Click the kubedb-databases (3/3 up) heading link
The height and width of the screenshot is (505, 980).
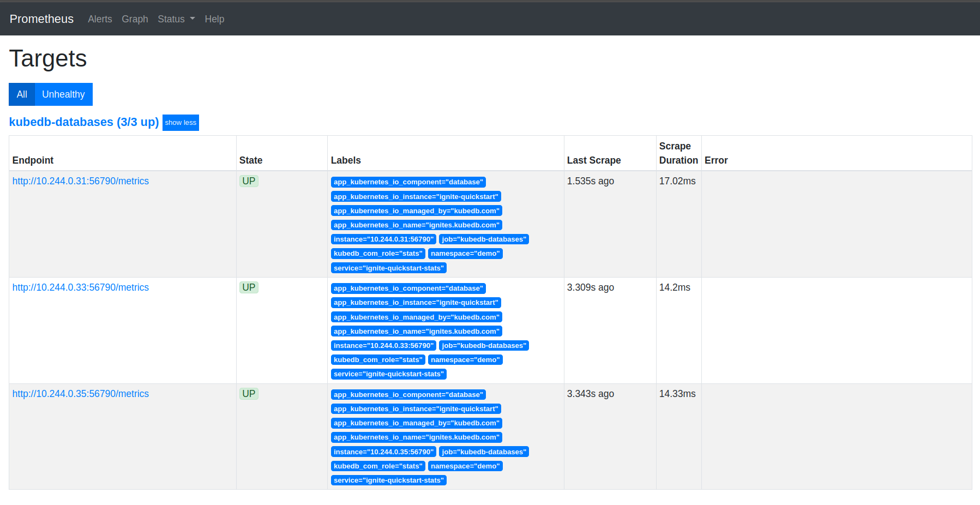pos(84,122)
